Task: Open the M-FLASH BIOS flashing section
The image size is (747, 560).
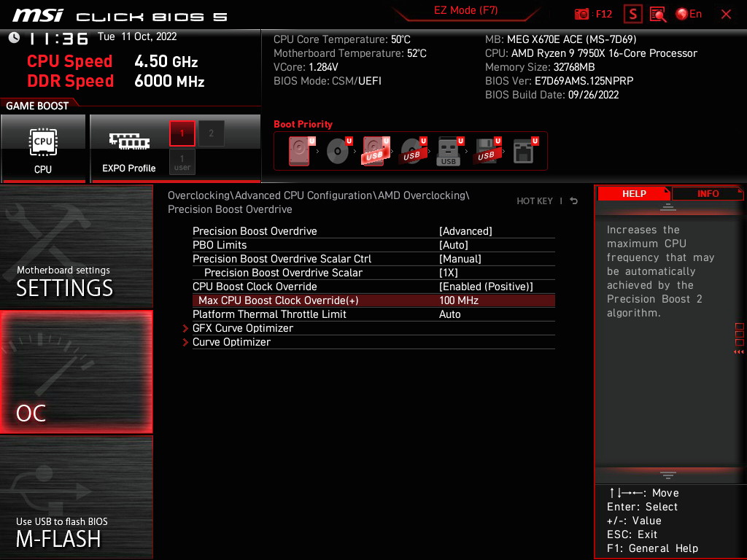Action: point(76,497)
